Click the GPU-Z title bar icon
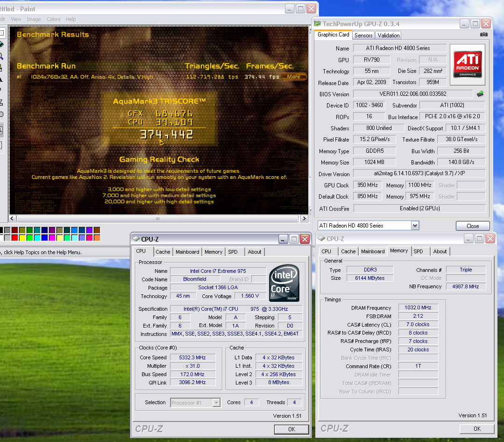504x442 pixels. pos(318,23)
